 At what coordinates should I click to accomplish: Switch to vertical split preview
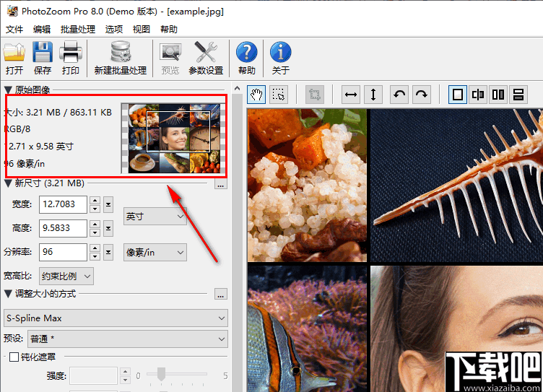[x=498, y=95]
